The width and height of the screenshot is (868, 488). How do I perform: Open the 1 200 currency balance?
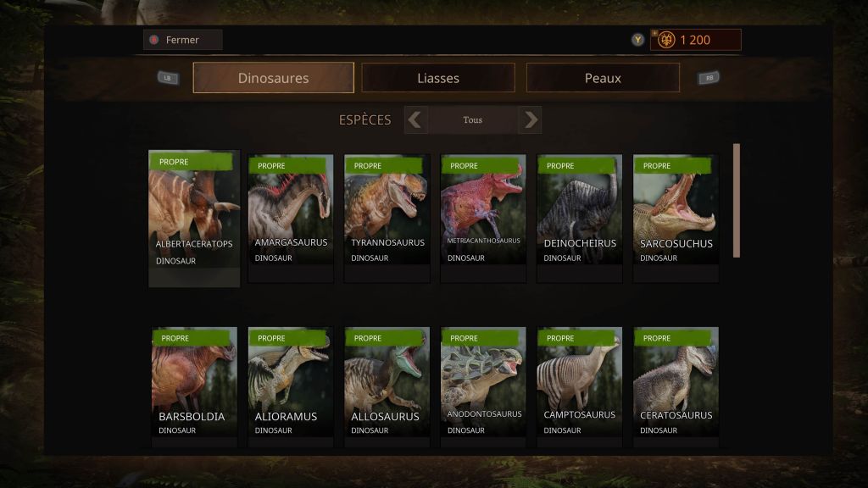tap(696, 40)
